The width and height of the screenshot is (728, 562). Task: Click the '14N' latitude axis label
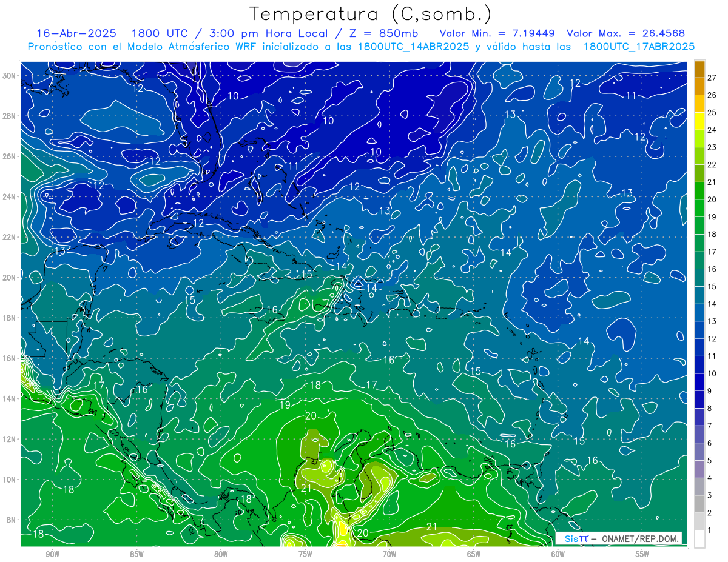click(10, 398)
